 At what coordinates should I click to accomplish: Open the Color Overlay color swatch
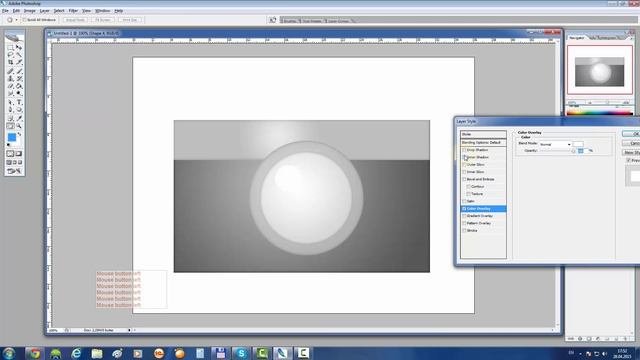(x=578, y=144)
